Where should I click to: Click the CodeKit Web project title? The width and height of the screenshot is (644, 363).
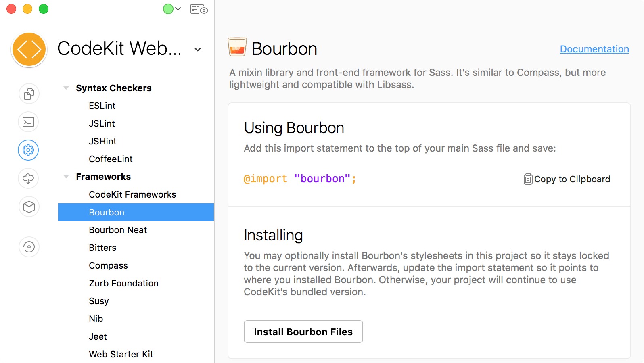tap(119, 48)
